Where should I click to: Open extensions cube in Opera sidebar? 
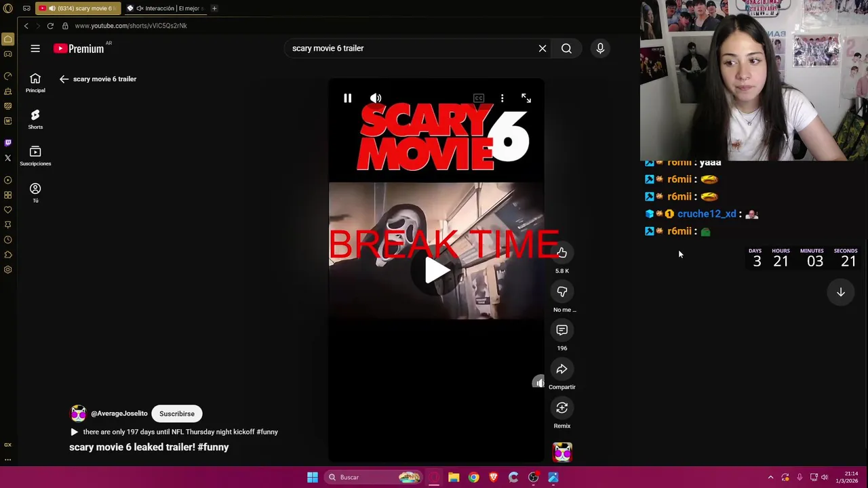(x=8, y=255)
